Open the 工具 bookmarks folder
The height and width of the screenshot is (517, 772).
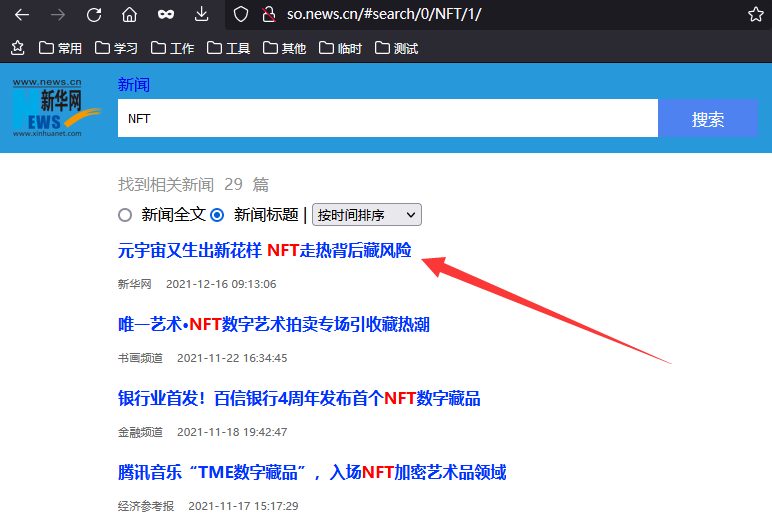[228, 48]
